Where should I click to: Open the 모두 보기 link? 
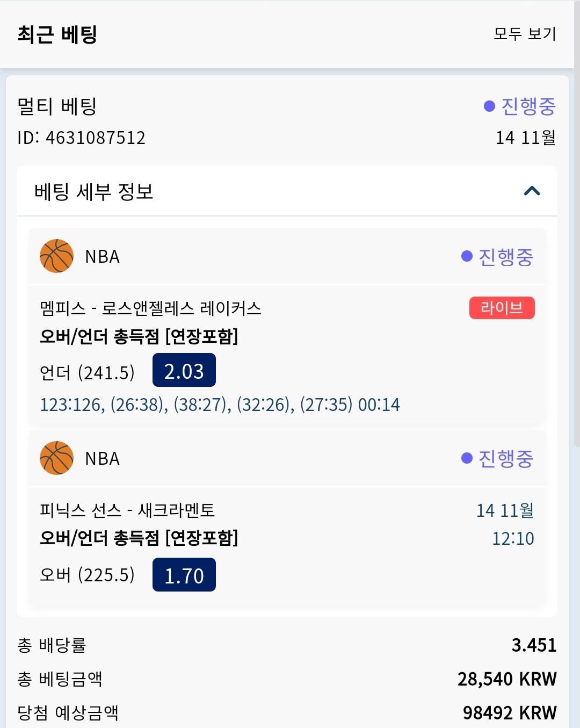click(525, 34)
